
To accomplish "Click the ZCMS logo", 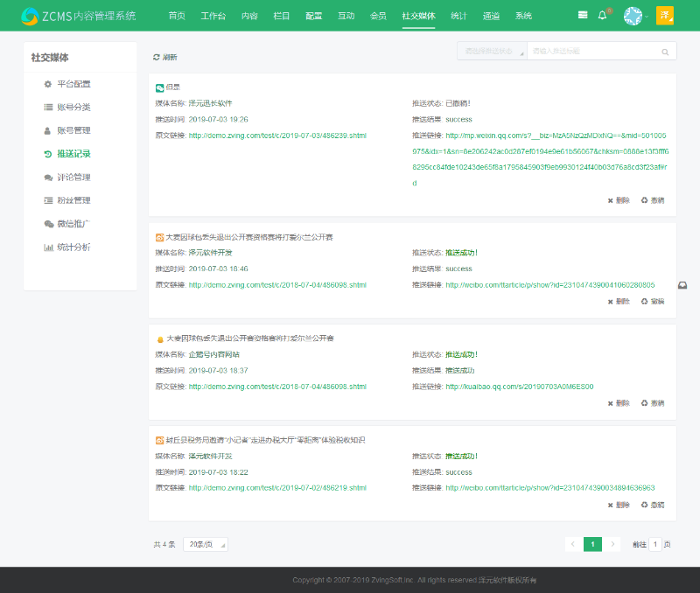I will (x=78, y=16).
